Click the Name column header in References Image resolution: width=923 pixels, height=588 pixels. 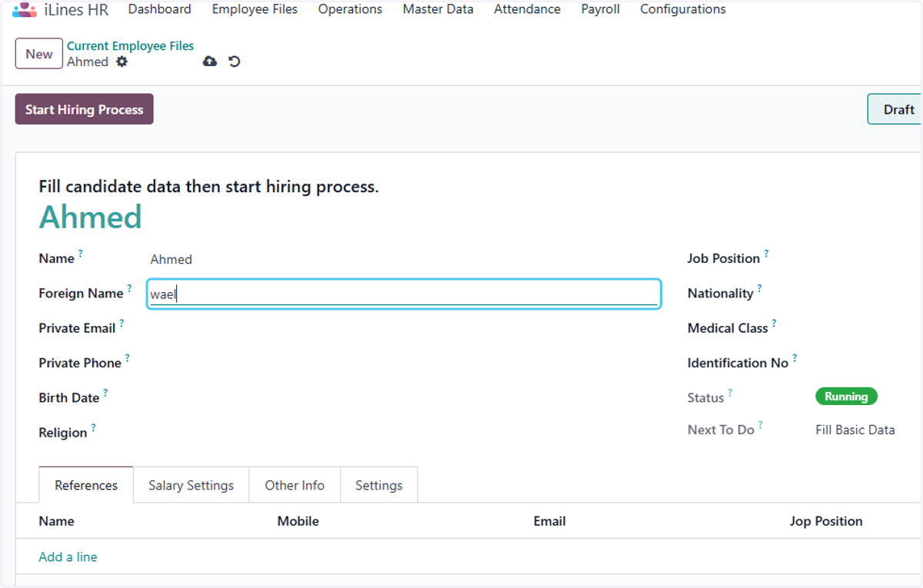56,521
